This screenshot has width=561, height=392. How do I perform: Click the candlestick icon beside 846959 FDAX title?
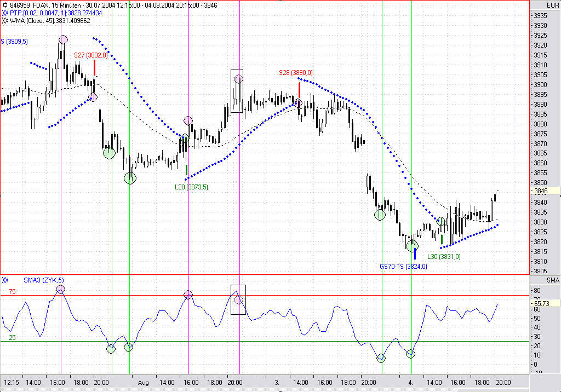click(x=5, y=4)
